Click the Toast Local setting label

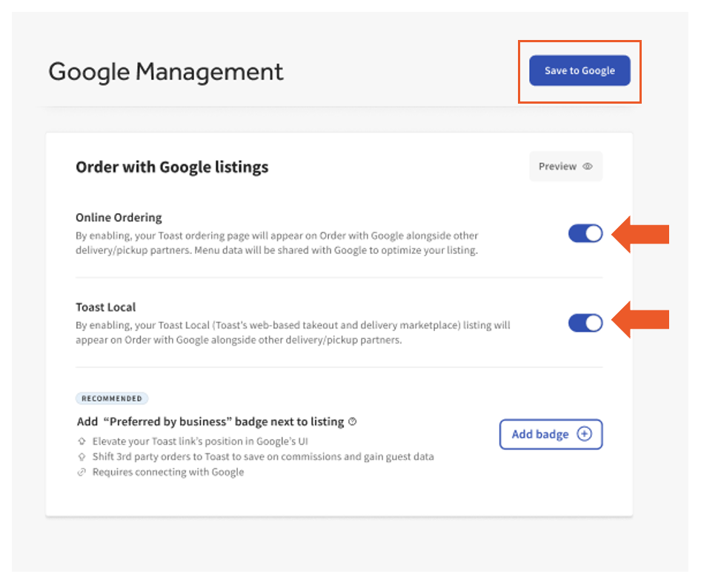click(106, 307)
